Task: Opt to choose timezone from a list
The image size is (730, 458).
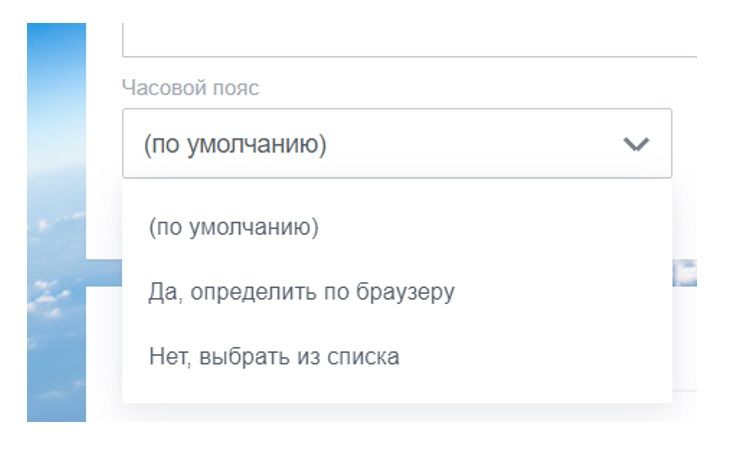Action: point(273,356)
